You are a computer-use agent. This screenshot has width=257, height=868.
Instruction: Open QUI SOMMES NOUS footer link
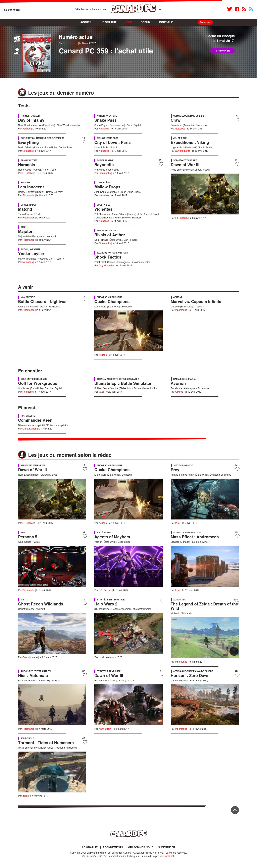pos(141,847)
